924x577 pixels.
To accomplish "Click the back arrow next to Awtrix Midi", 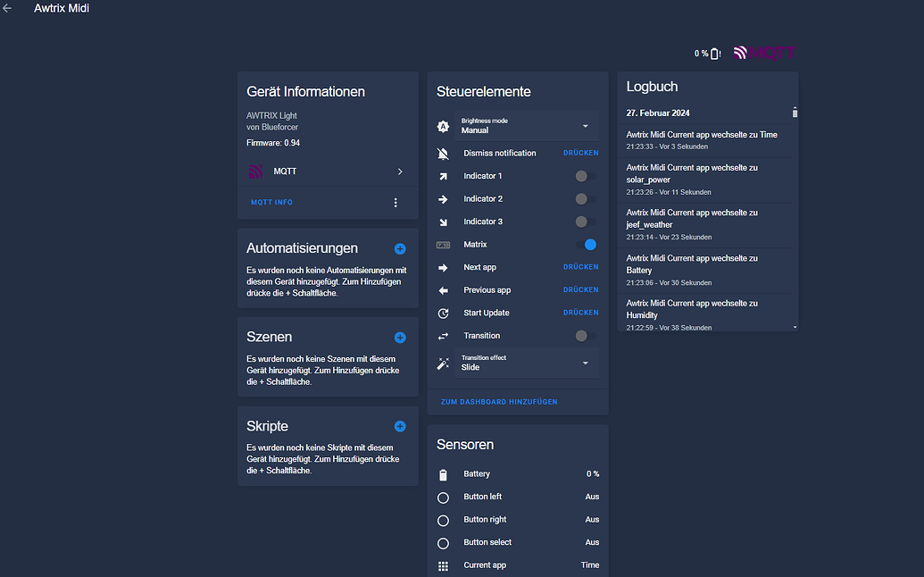I will click(8, 7).
